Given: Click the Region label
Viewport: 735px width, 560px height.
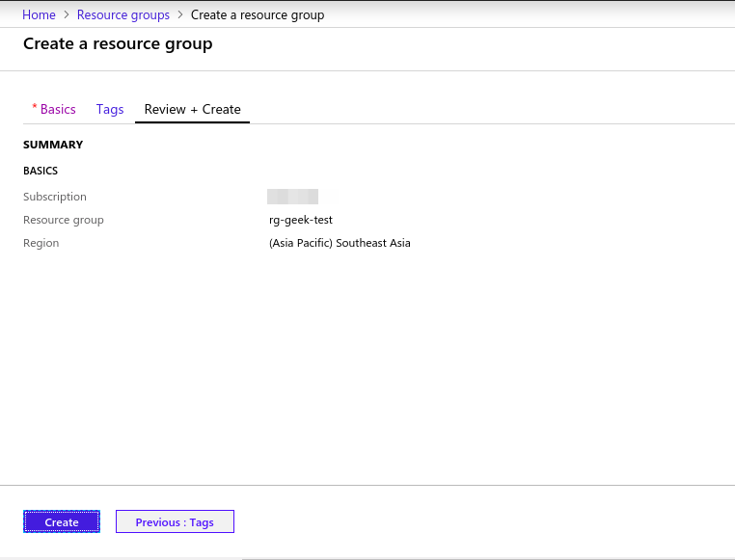Looking at the screenshot, I should [41, 243].
